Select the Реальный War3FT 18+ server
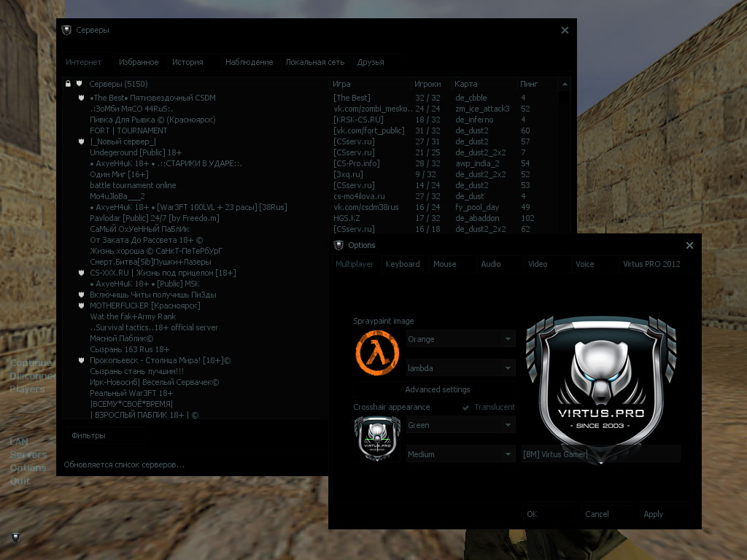 pyautogui.click(x=196, y=393)
